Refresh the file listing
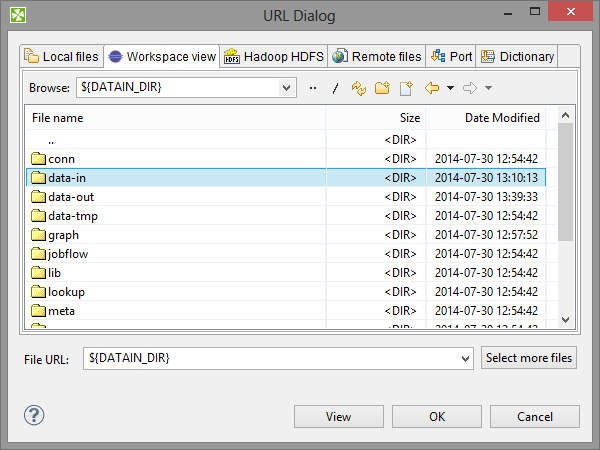 tap(359, 88)
